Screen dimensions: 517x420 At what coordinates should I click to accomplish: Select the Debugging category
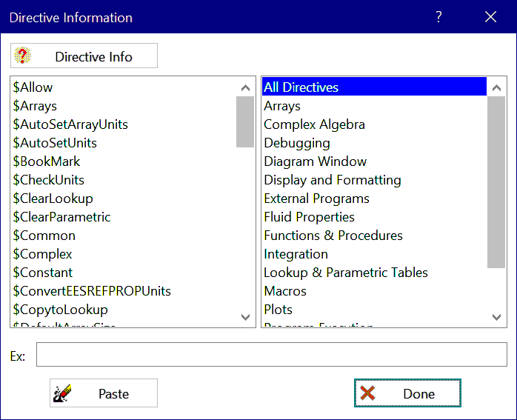(x=297, y=143)
